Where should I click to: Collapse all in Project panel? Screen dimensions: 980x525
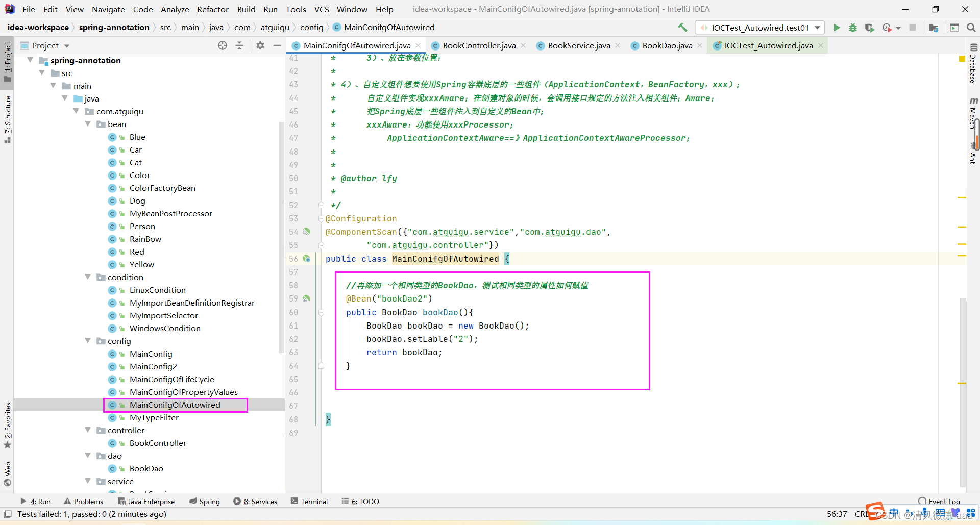pos(239,45)
